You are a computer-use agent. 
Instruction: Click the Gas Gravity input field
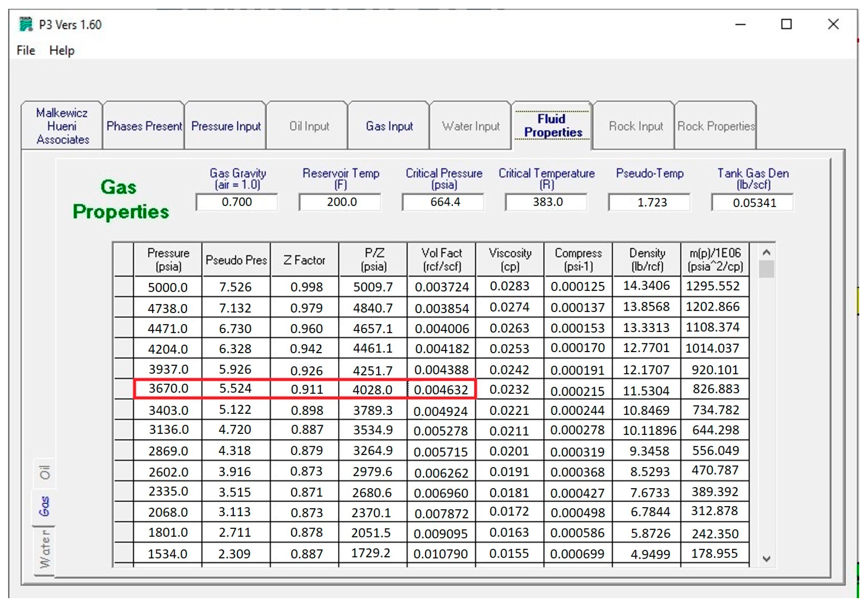click(237, 202)
